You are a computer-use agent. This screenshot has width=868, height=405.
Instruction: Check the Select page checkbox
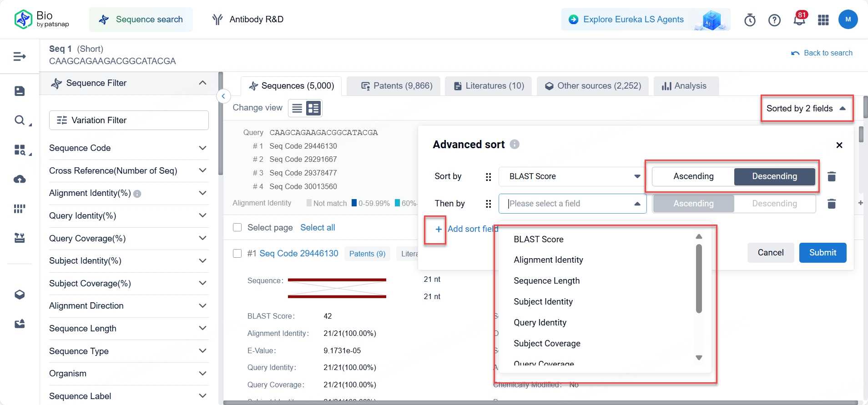(237, 227)
